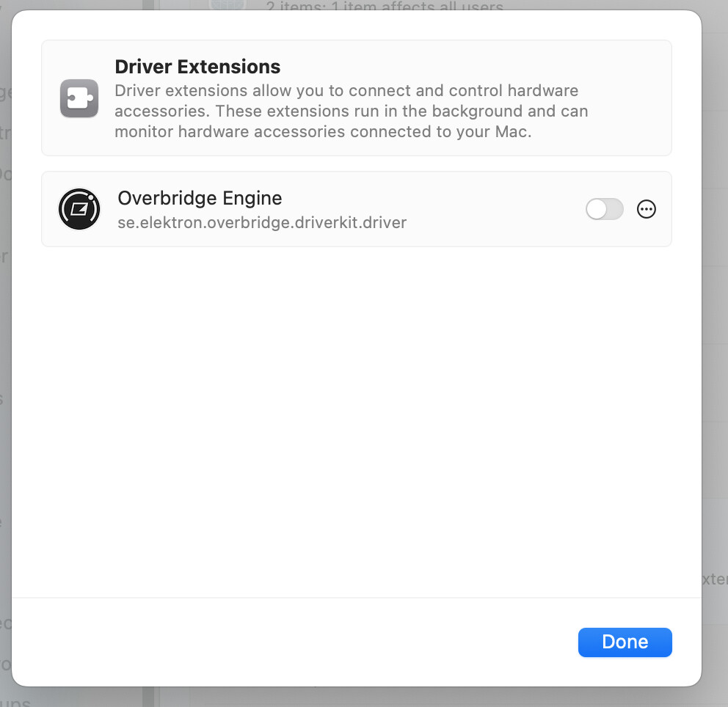Click the dimmed sidebar strip left of dialog
The width and height of the screenshot is (728, 707).
(x=6, y=353)
